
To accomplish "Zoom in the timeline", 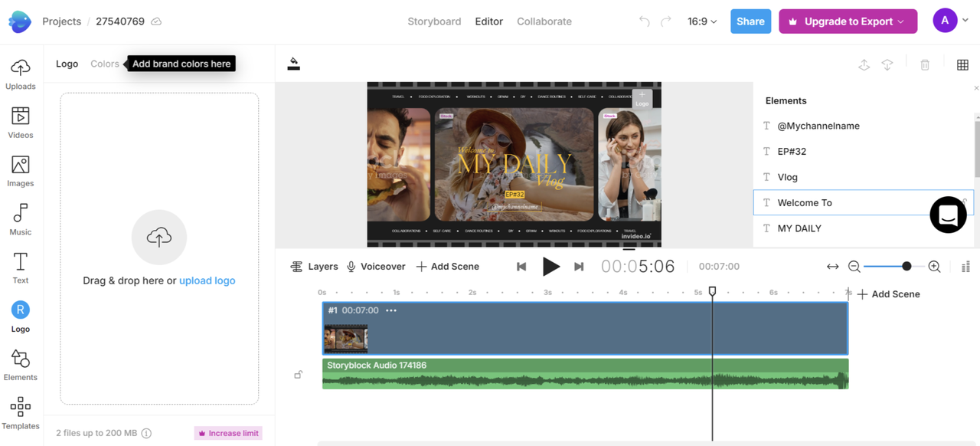I will point(934,267).
